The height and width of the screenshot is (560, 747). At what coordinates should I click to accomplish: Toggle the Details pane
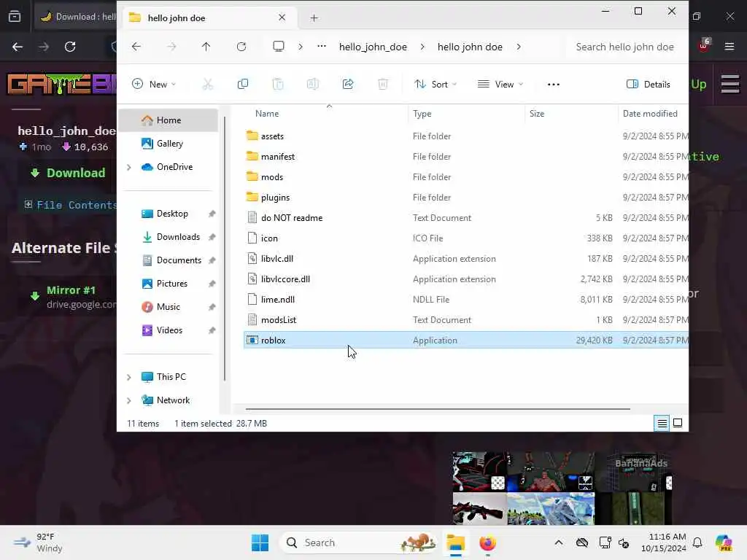click(648, 85)
